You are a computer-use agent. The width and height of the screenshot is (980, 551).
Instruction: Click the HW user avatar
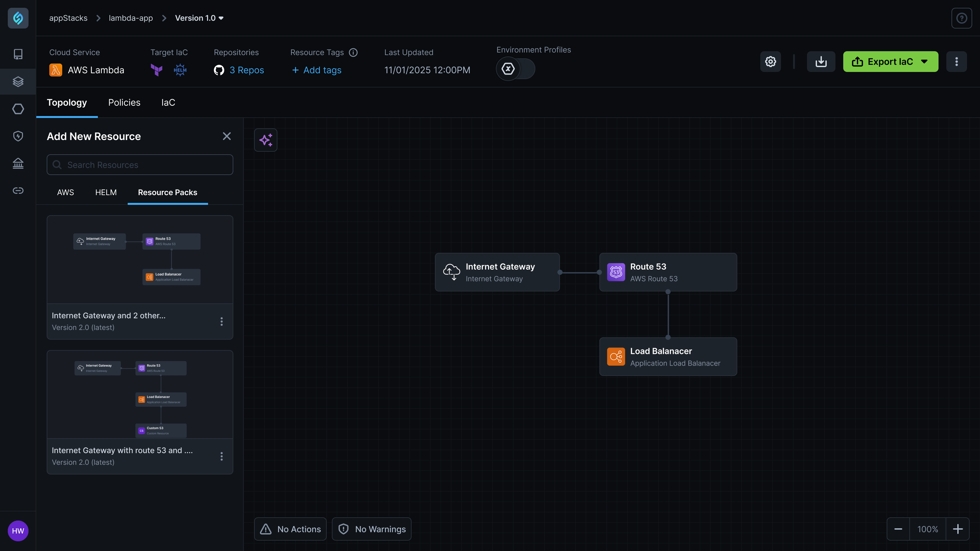tap(18, 531)
